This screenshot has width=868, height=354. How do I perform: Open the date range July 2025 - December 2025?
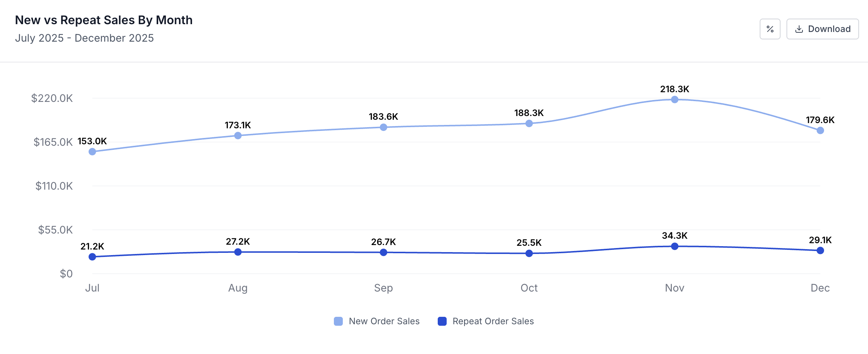[x=84, y=38]
